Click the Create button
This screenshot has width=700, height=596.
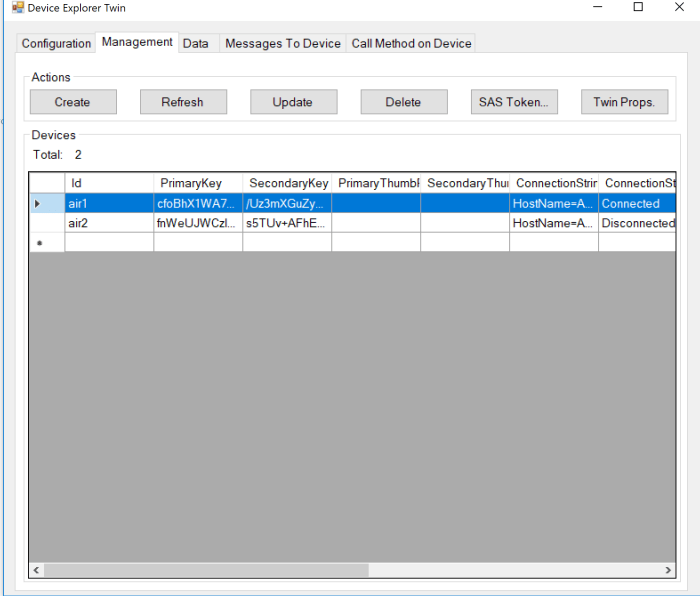tap(73, 102)
